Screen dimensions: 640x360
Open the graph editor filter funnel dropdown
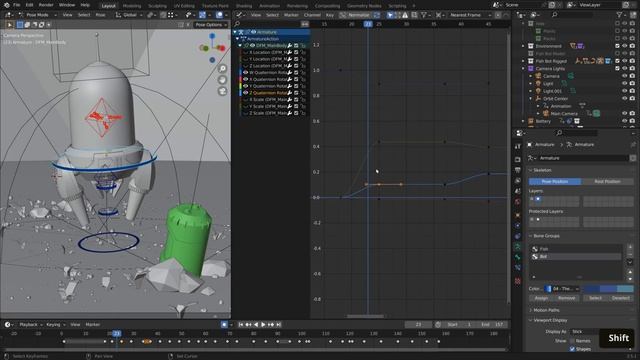[x=426, y=15]
